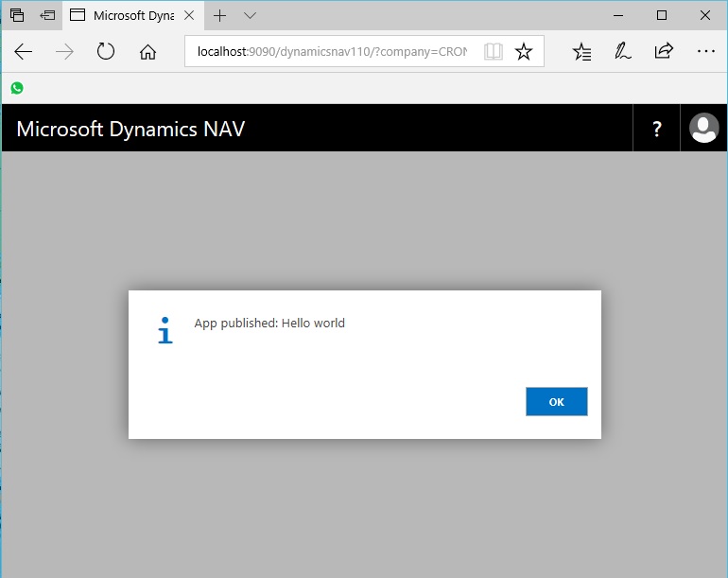Go to the Home page icon
728x578 pixels.
click(x=147, y=52)
